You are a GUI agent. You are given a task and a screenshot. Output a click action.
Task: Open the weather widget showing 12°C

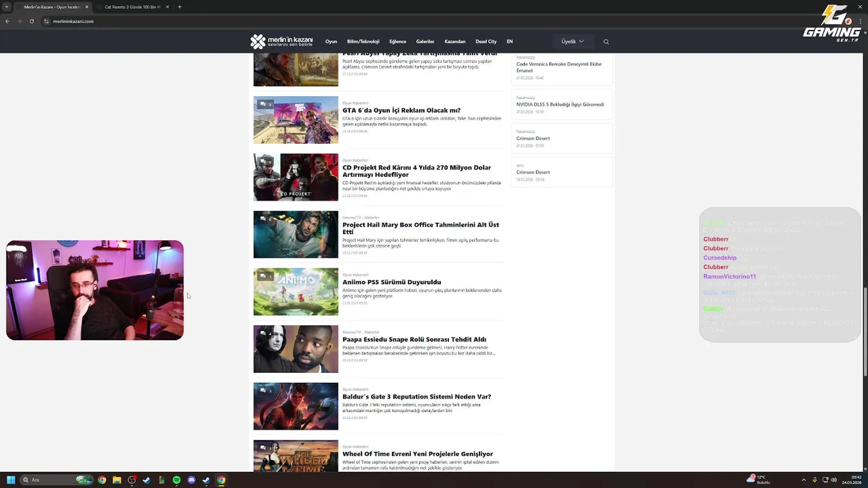pos(758,480)
